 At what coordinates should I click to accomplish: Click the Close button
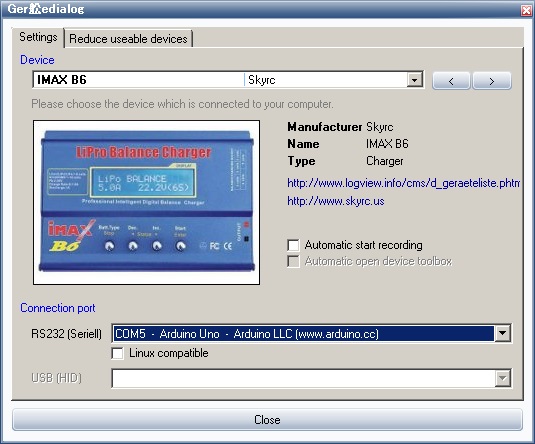[267, 419]
